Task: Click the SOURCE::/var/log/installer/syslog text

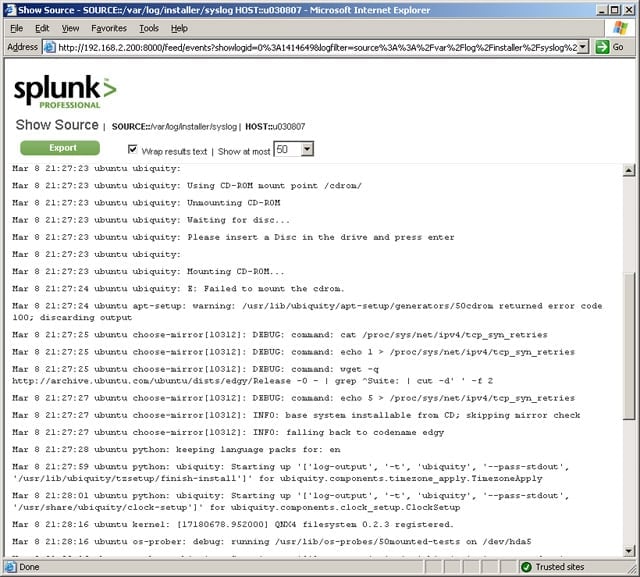Action: coord(174,126)
